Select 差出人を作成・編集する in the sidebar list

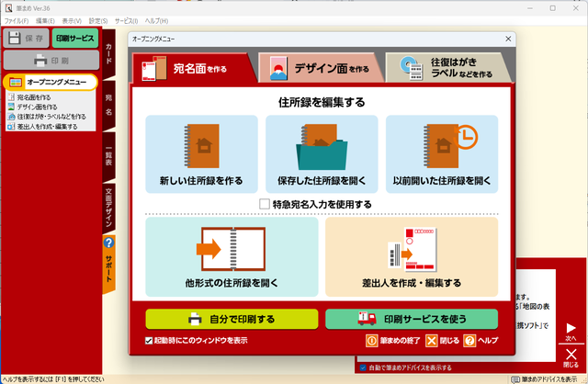pyautogui.click(x=42, y=127)
